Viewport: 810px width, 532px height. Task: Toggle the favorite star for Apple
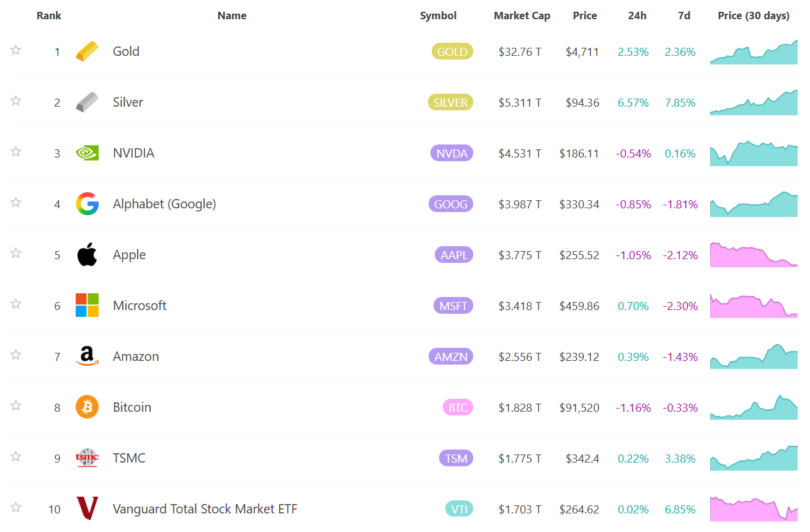click(x=16, y=254)
